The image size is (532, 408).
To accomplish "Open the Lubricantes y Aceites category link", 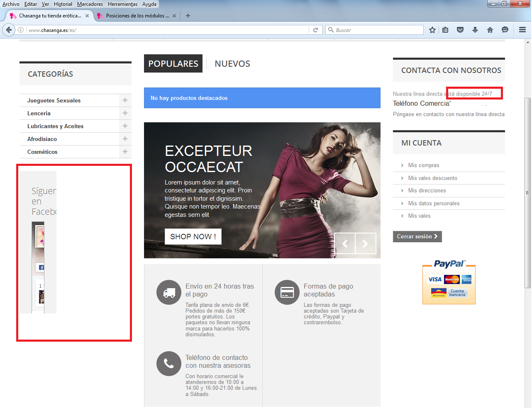I will point(55,126).
